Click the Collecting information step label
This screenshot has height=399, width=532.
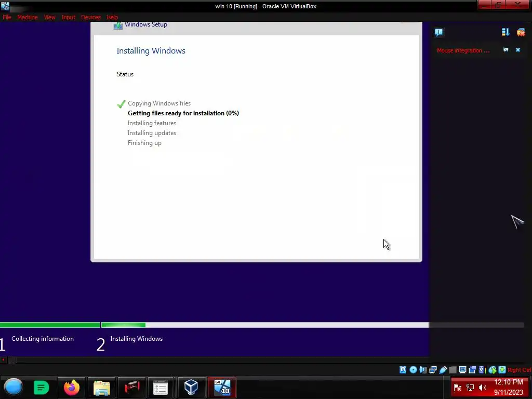click(43, 339)
